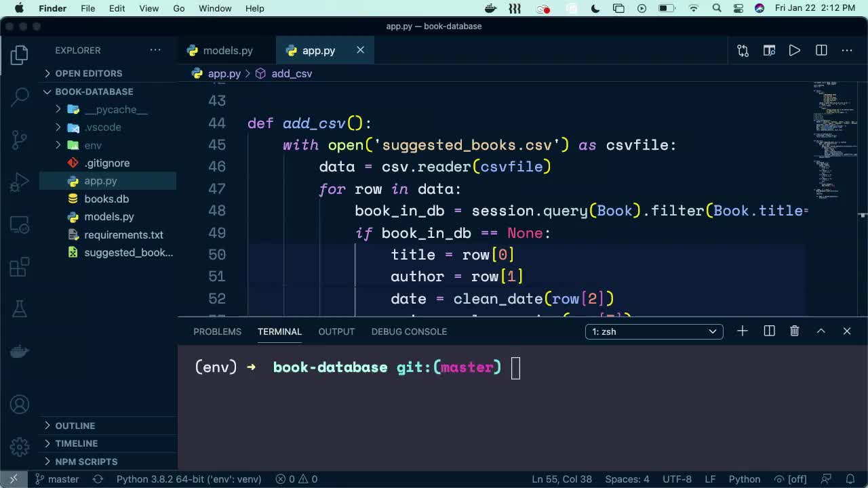Open the Explorer view in activity bar

20,55
